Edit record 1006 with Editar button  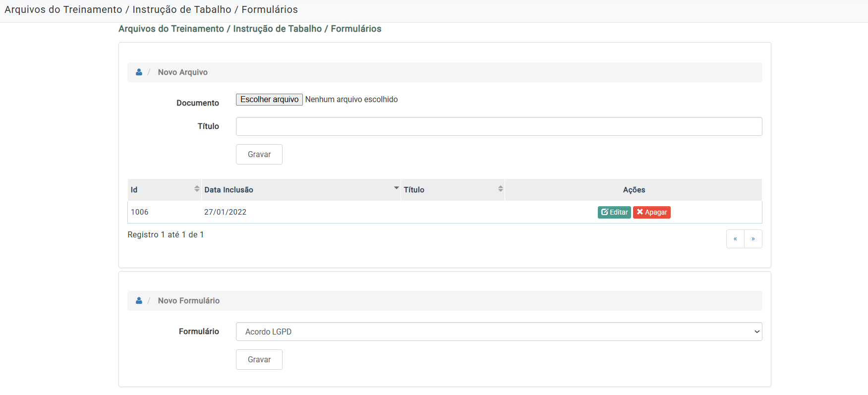point(614,212)
